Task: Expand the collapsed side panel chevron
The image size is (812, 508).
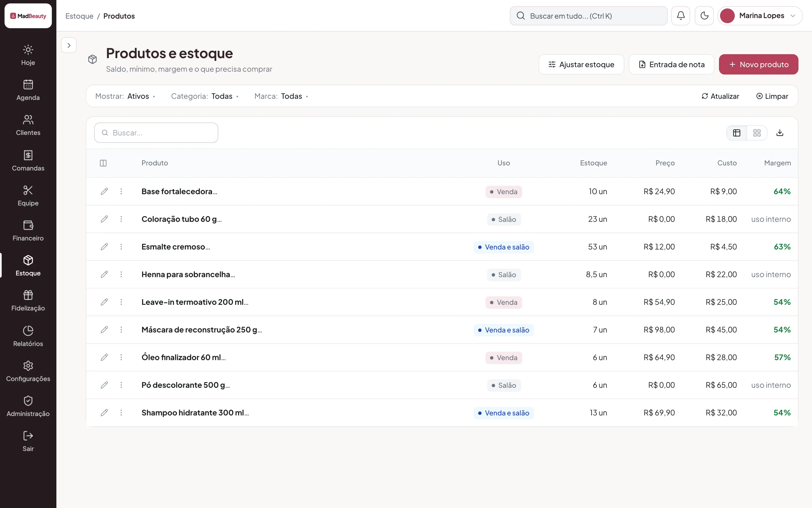Action: coord(69,45)
